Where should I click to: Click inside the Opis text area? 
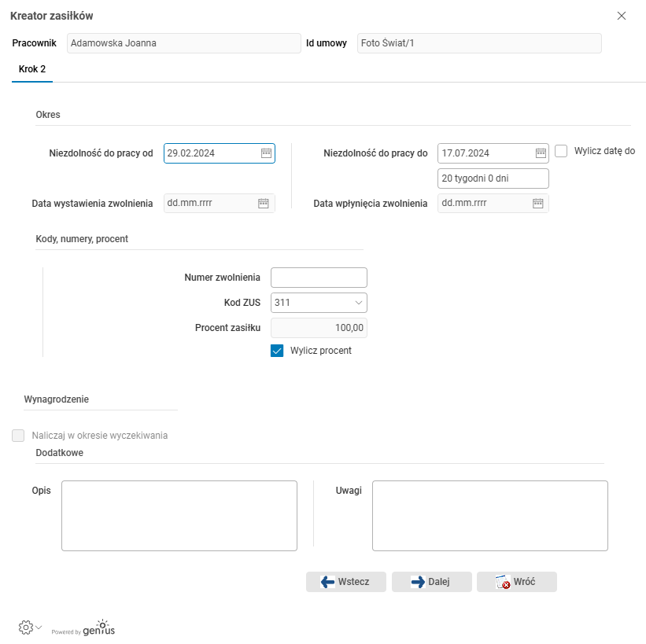pos(179,516)
